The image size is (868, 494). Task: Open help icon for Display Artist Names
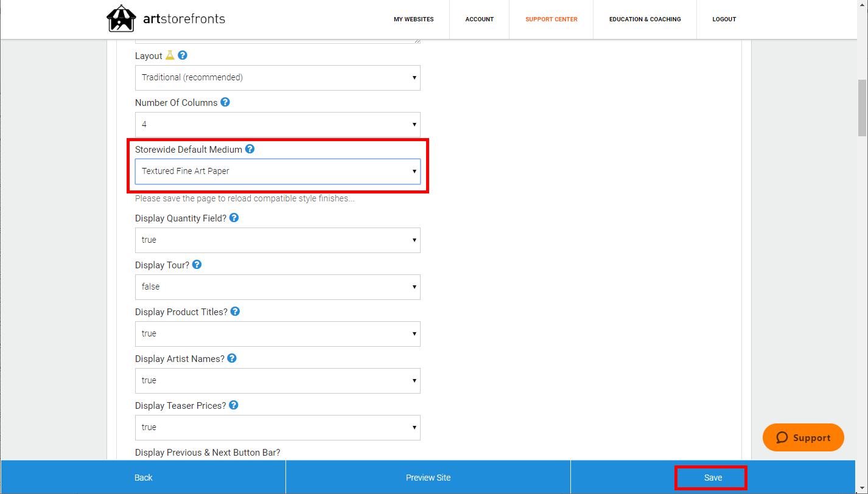pos(231,358)
